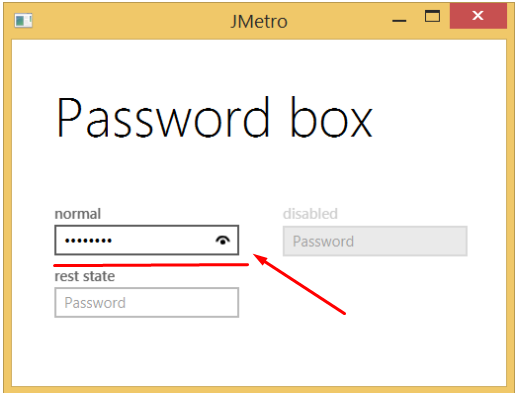Click the "Password box" heading
The image size is (520, 393).
point(214,117)
